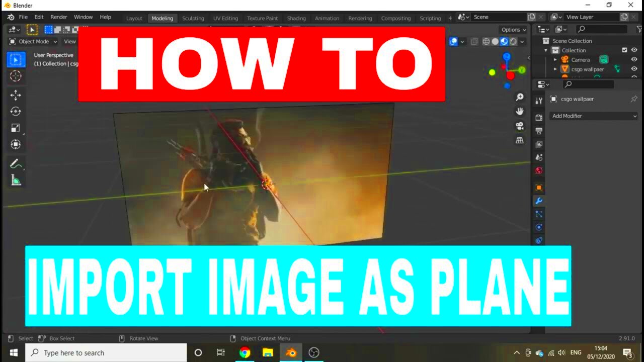
Task: Open the View Layer properties tab
Action: click(539, 144)
